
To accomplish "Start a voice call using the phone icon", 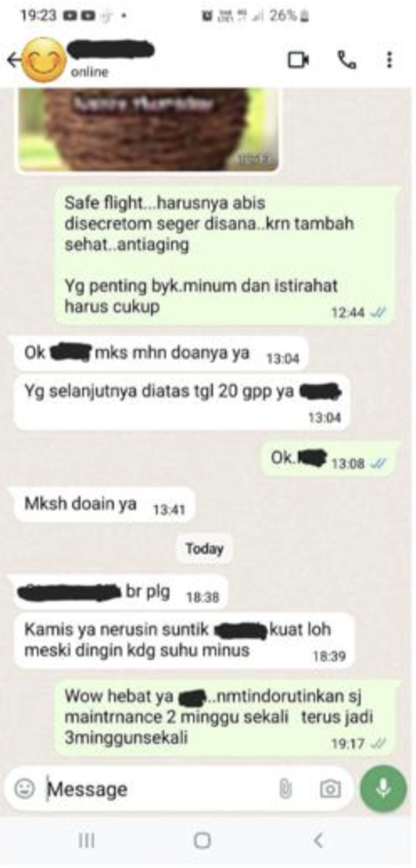I will [x=347, y=60].
